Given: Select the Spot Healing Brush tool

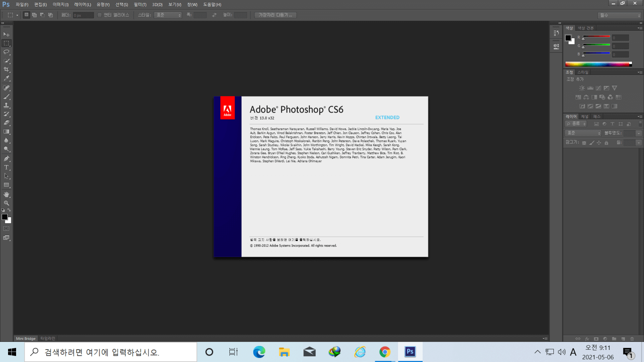Looking at the screenshot, I should (6, 88).
